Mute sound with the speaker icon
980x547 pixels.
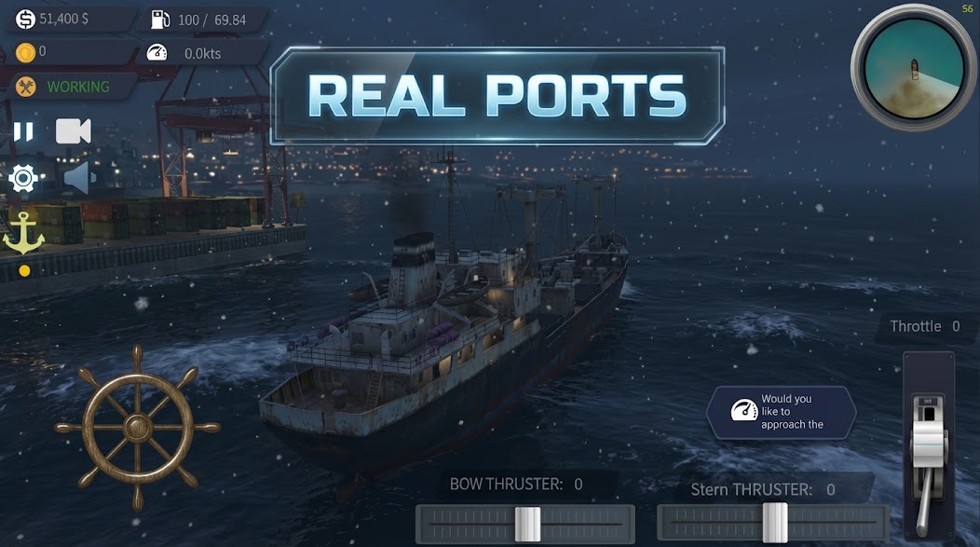(x=79, y=178)
